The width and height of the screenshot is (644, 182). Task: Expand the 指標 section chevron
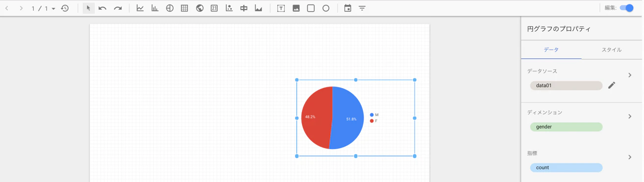630,157
